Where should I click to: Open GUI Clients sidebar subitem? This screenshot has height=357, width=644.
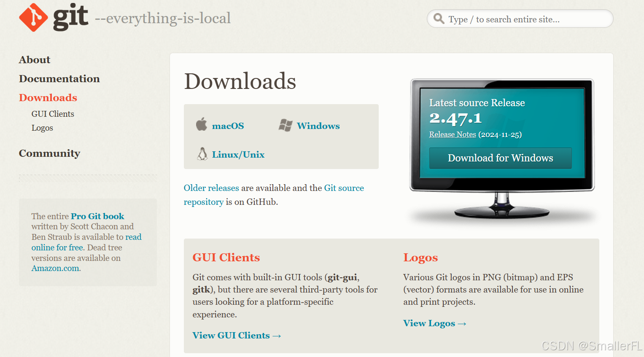coord(53,114)
